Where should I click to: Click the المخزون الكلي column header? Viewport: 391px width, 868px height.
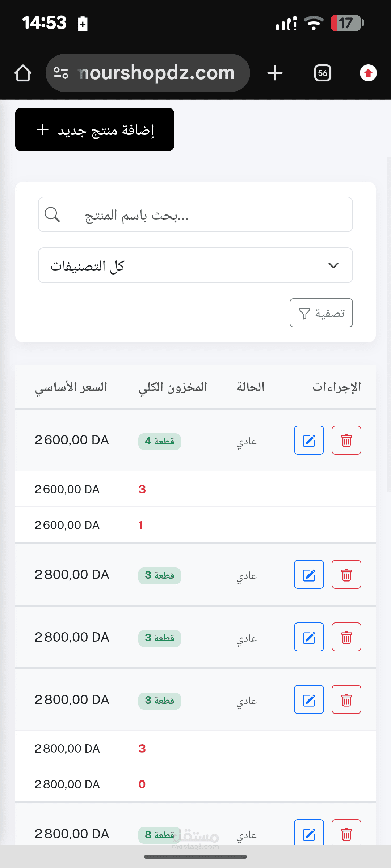173,387
